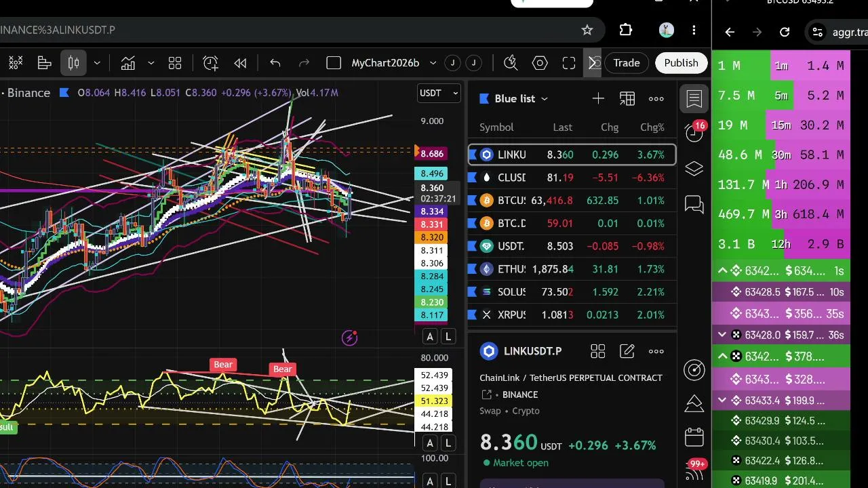The width and height of the screenshot is (868, 488).
Task: Open the watchlist three-dots more menu
Action: pyautogui.click(x=656, y=99)
